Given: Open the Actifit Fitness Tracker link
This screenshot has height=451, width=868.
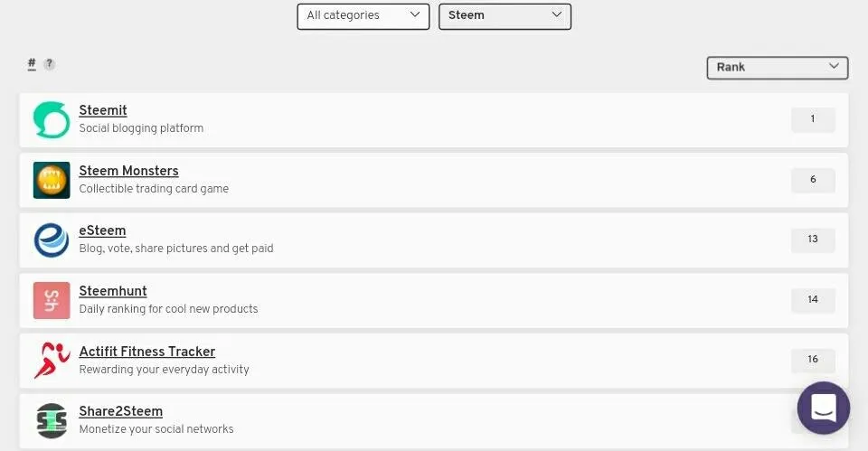Looking at the screenshot, I should (x=147, y=352).
